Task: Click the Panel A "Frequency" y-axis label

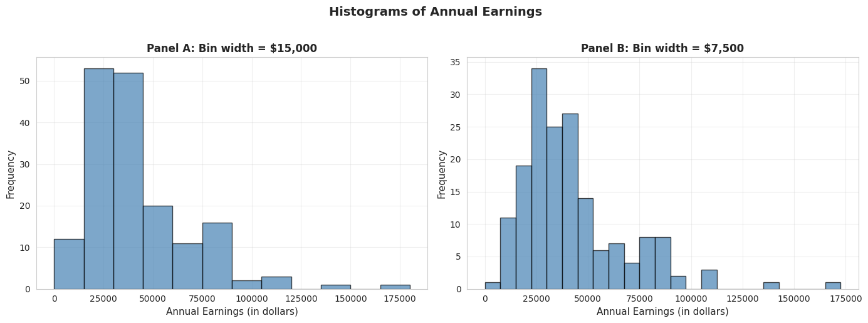Action: tap(11, 174)
